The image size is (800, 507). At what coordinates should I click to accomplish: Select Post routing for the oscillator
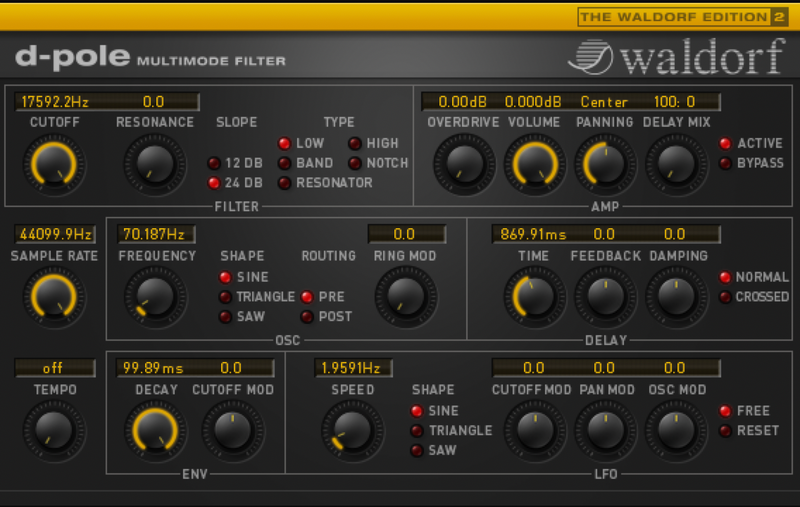pyautogui.click(x=307, y=317)
